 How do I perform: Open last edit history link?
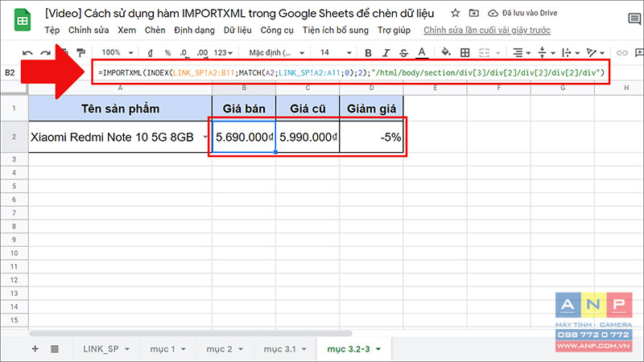pyautogui.click(x=487, y=30)
